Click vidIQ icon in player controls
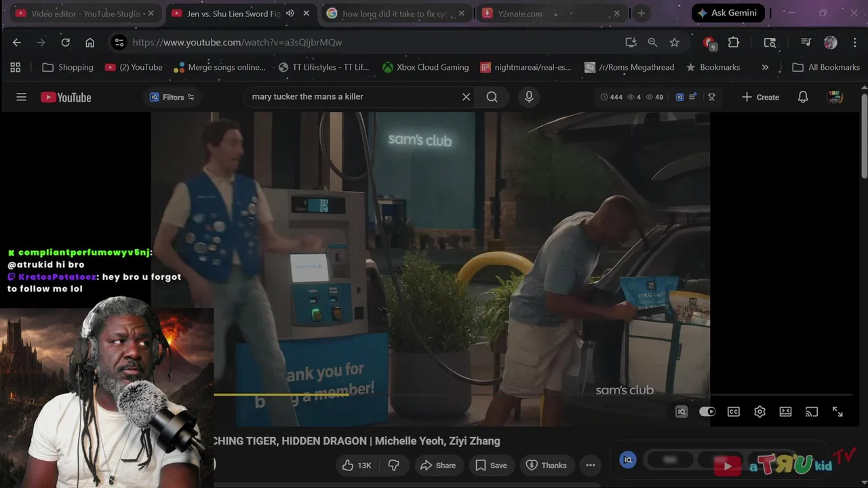Viewport: 868px width, 488px height. point(682,411)
